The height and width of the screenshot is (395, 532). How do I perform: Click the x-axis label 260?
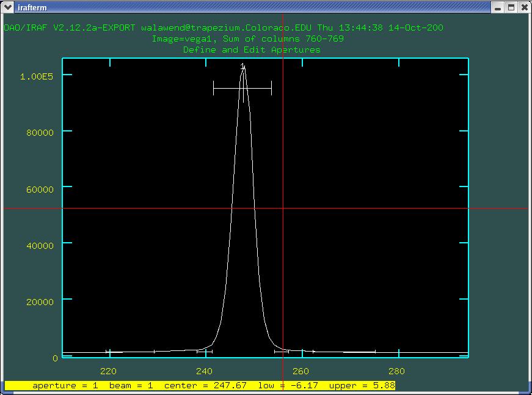click(301, 371)
